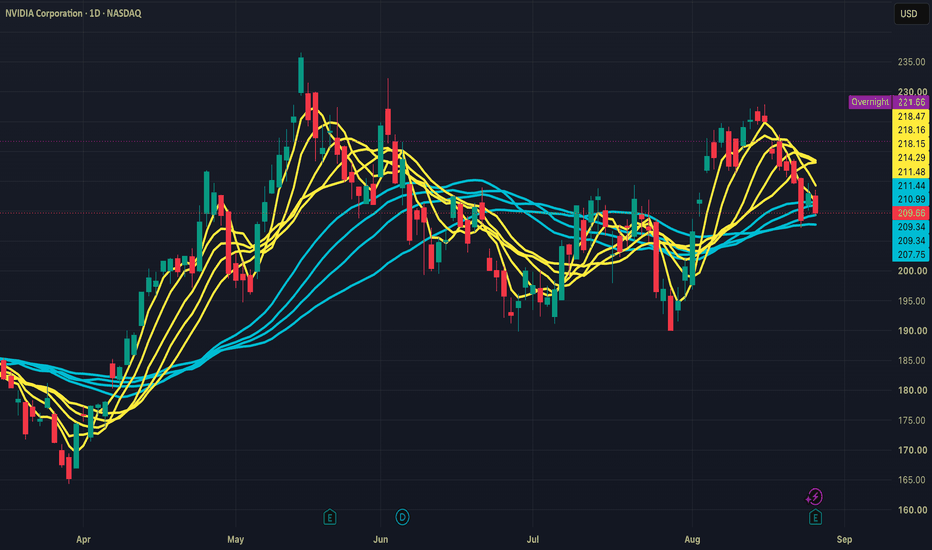Click the 165.00 price axis value
Image resolution: width=932 pixels, height=550 pixels.
pyautogui.click(x=912, y=480)
